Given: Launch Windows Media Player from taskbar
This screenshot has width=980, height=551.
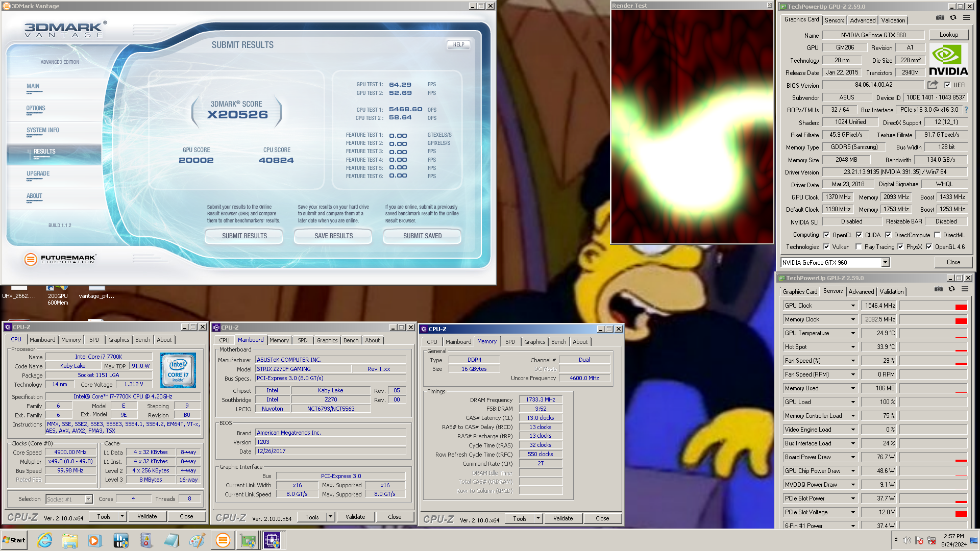Looking at the screenshot, I should tap(94, 540).
